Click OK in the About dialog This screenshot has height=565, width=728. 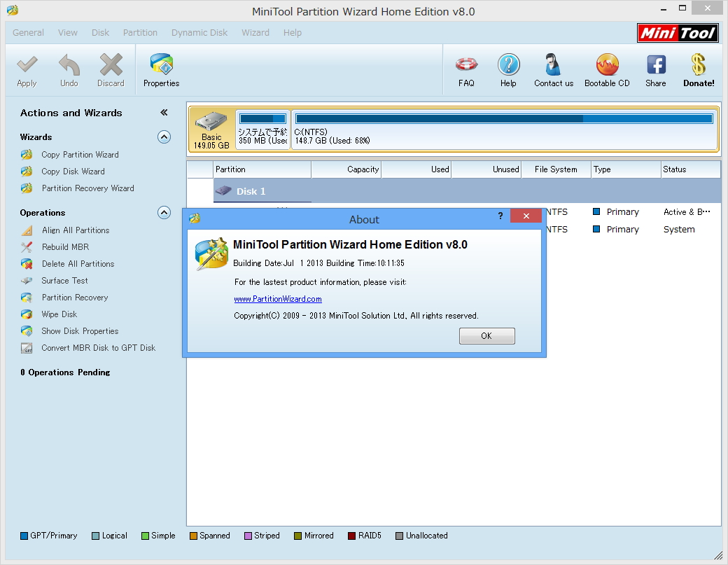pos(486,335)
